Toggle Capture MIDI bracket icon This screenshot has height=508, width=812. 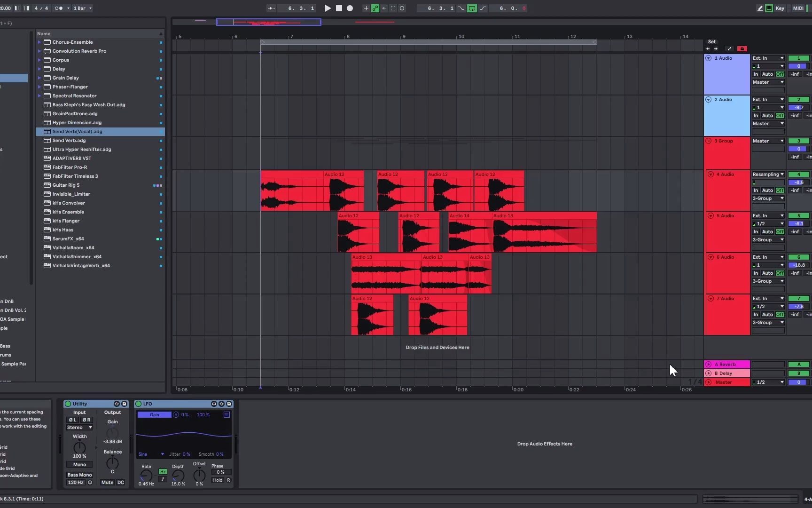(x=393, y=8)
